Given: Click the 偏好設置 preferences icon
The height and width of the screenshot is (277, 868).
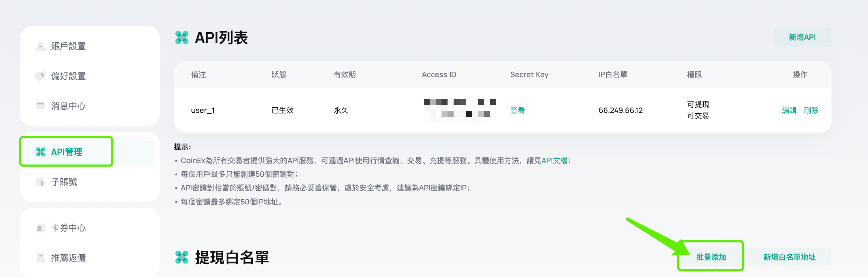Looking at the screenshot, I should coord(40,76).
